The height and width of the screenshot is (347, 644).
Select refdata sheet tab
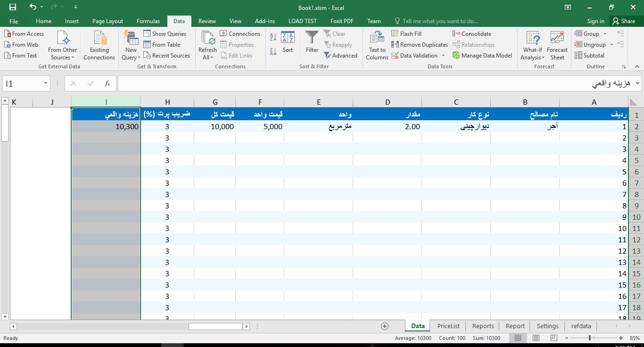click(x=581, y=326)
